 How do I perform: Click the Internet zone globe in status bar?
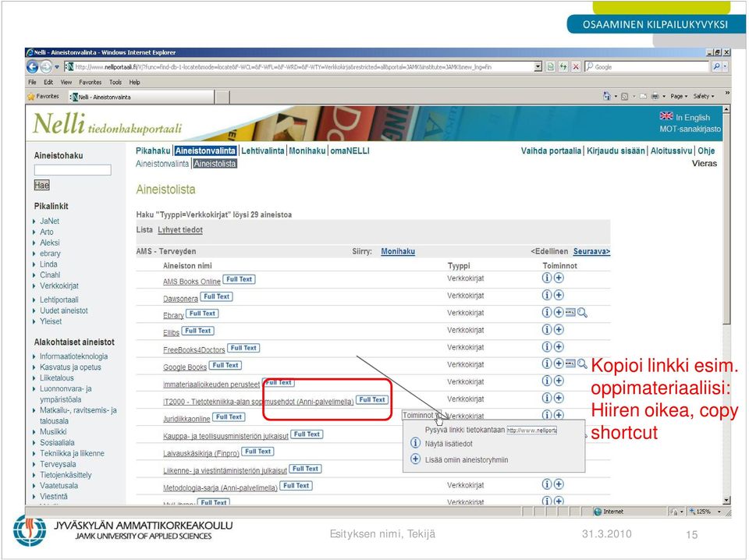tap(597, 512)
